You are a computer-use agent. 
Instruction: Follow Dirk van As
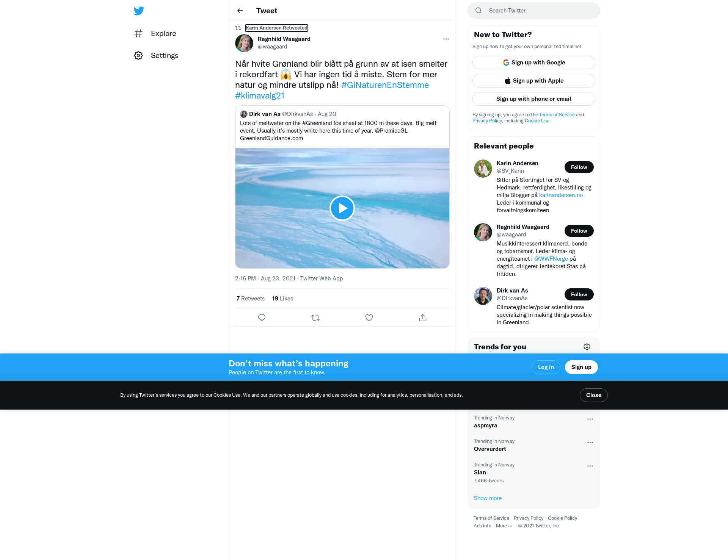(579, 294)
